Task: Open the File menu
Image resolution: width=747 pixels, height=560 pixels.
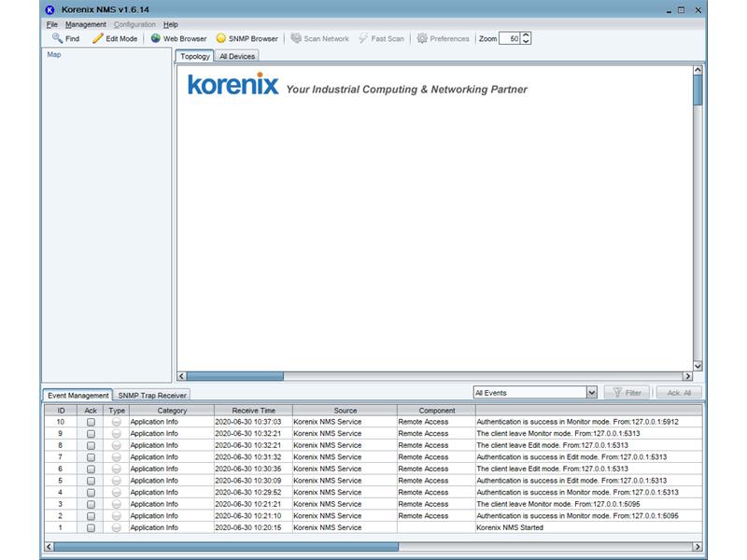Action: 52,24
